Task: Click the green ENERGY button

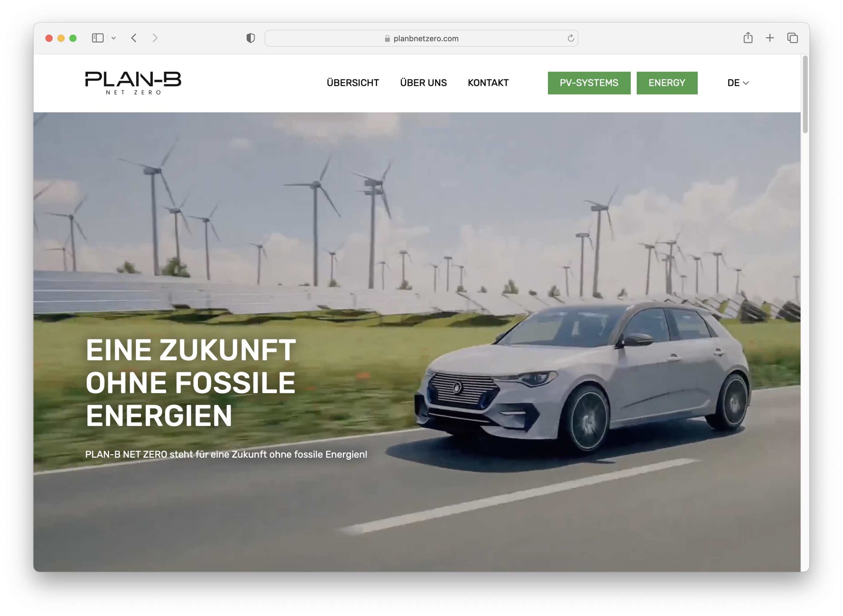Action: click(x=666, y=83)
